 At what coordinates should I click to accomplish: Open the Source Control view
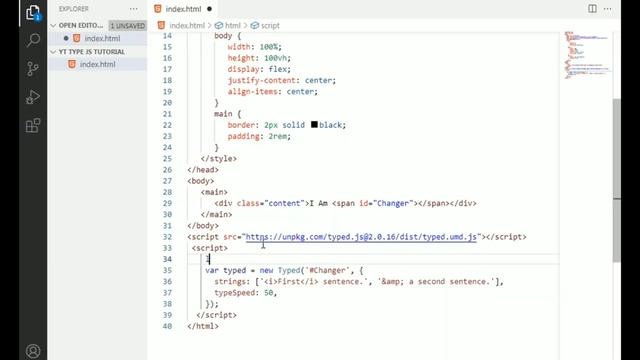pyautogui.click(x=33, y=69)
